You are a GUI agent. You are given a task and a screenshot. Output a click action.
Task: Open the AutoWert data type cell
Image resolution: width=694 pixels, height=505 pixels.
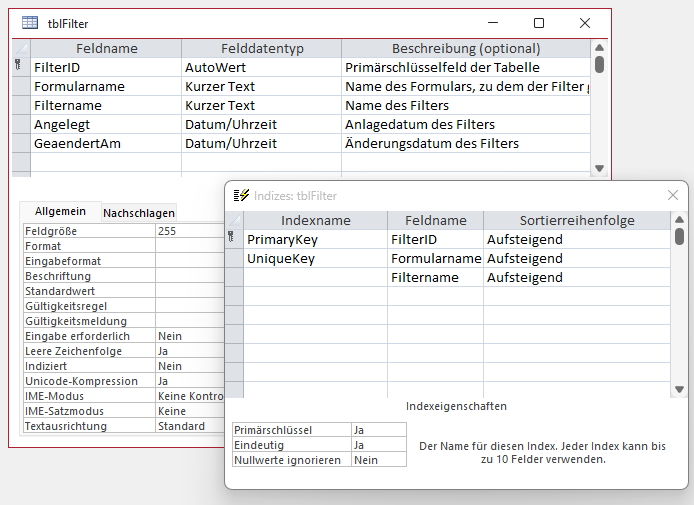(x=262, y=67)
